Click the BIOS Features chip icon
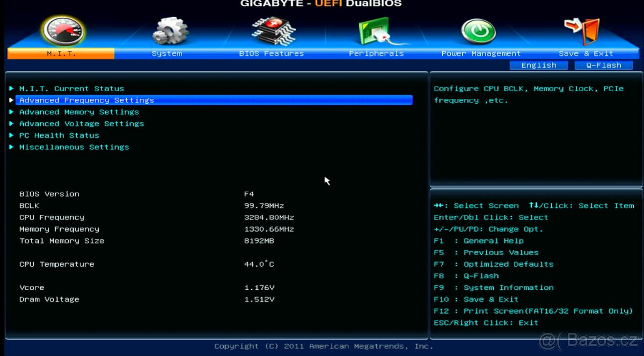644x356 pixels. [x=273, y=31]
